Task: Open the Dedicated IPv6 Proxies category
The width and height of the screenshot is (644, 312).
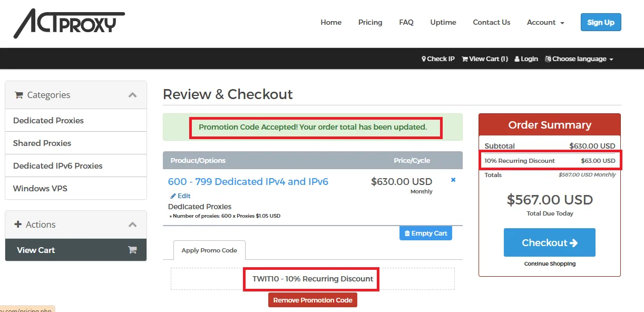Action: tap(58, 165)
